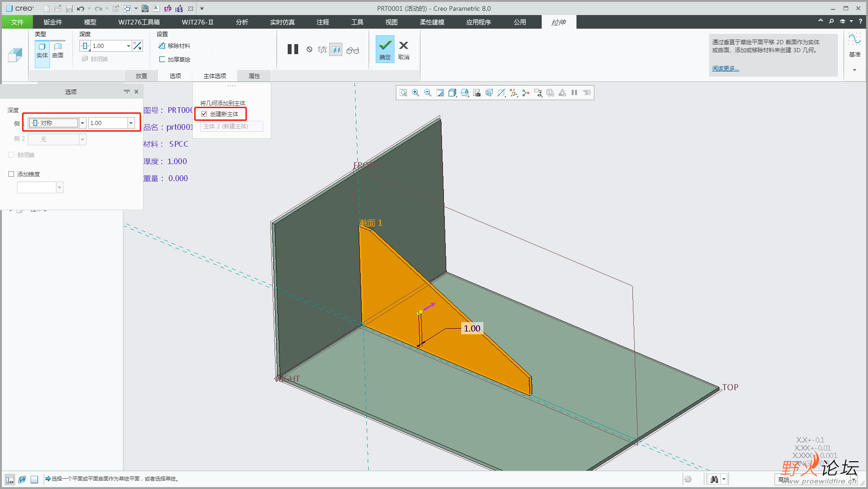Cancel extrude with 取消 button

pos(404,50)
